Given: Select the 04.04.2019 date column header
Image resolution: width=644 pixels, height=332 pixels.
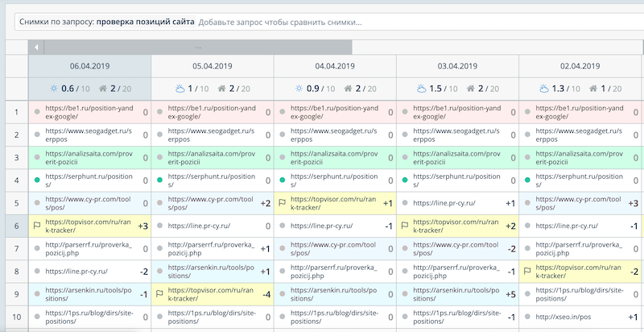Looking at the screenshot, I should coord(335,66).
